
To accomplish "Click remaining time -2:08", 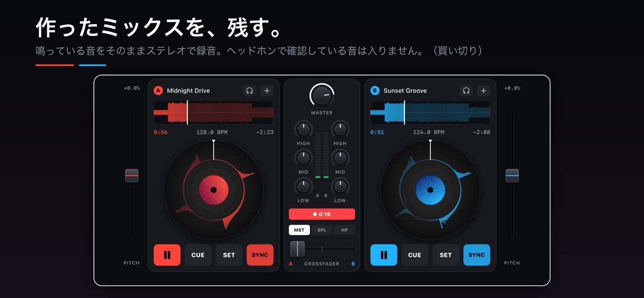I will [481, 132].
